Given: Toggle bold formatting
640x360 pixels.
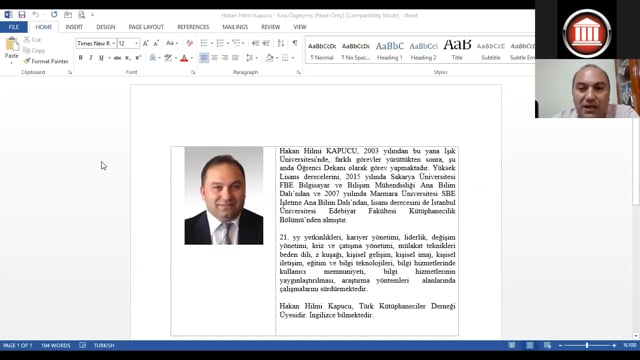Looking at the screenshot, I should click(80, 58).
